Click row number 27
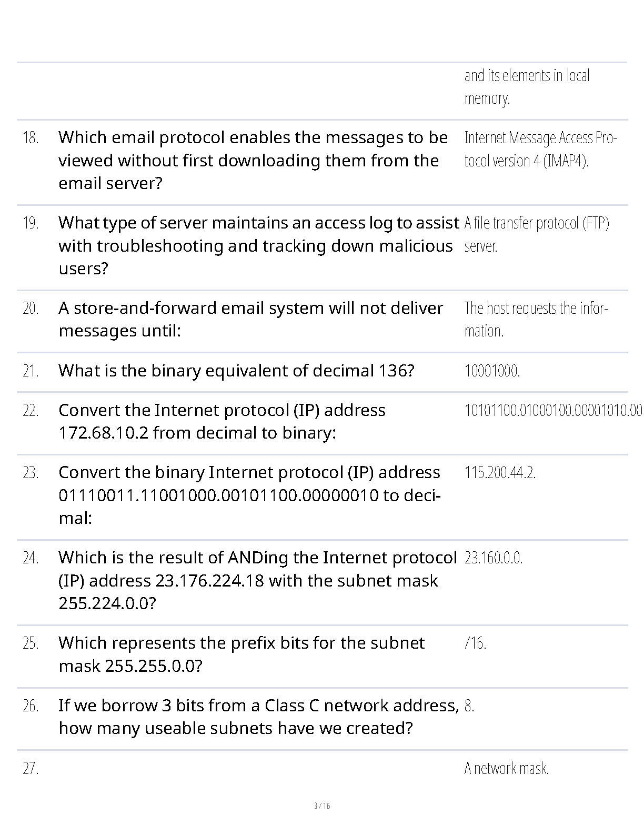 click(x=31, y=769)
